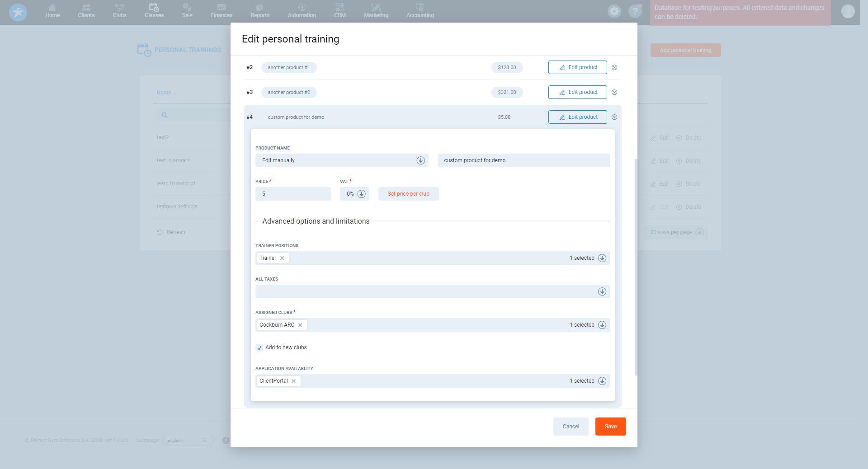Uncheck the Add to new clubs checkbox
The image size is (868, 469).
[259, 347]
